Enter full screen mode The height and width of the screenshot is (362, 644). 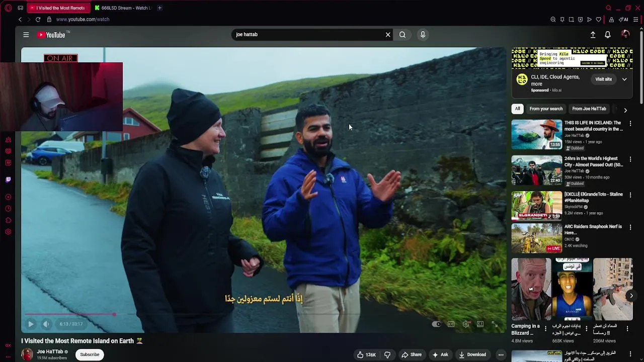(495, 324)
